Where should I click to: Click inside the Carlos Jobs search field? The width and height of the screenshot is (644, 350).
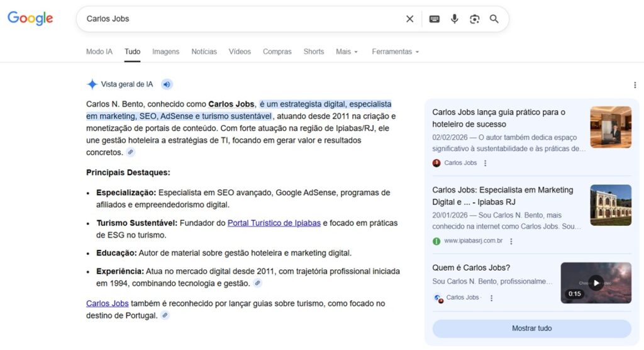coord(239,19)
